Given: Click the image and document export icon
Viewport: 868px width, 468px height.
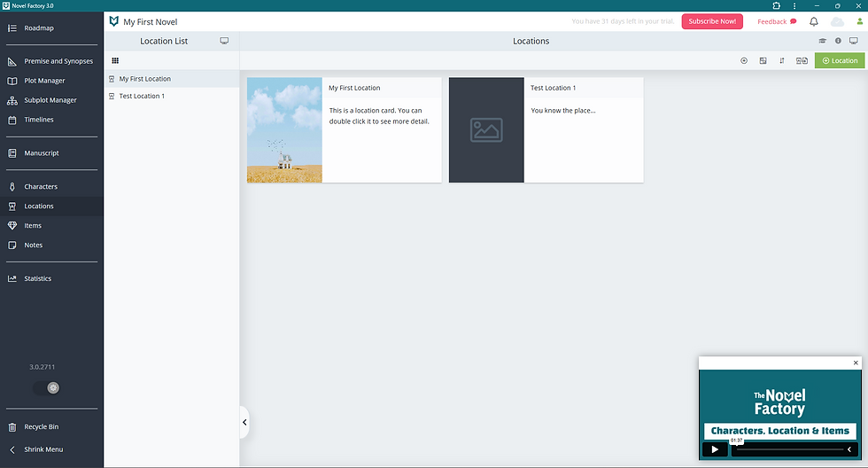Looking at the screenshot, I should (x=802, y=60).
